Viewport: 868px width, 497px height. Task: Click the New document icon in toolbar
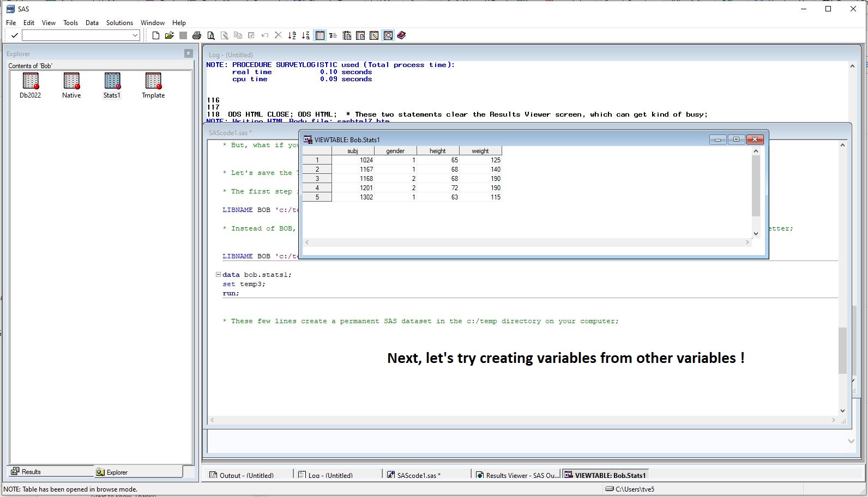tap(156, 35)
